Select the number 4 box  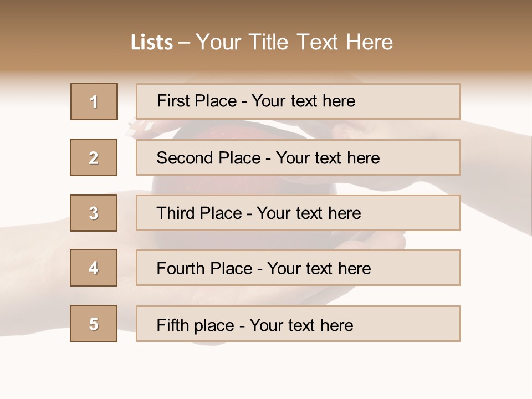[94, 268]
